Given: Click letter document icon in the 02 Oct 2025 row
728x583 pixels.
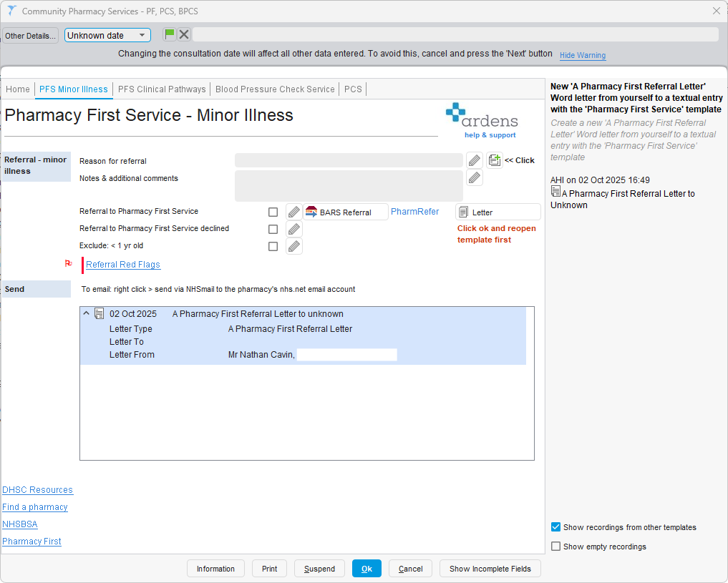Looking at the screenshot, I should point(99,313).
